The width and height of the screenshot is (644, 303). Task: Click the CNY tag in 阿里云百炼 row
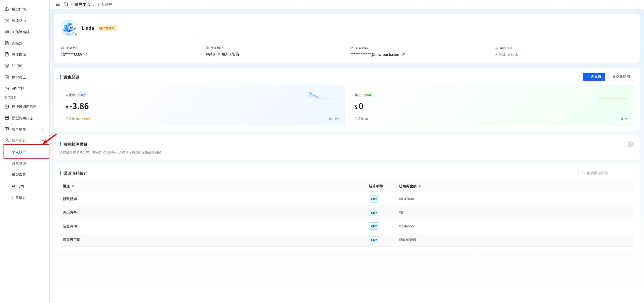[x=374, y=240]
